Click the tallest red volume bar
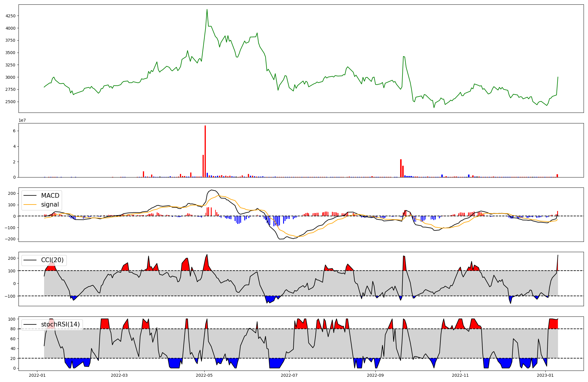 click(205, 151)
